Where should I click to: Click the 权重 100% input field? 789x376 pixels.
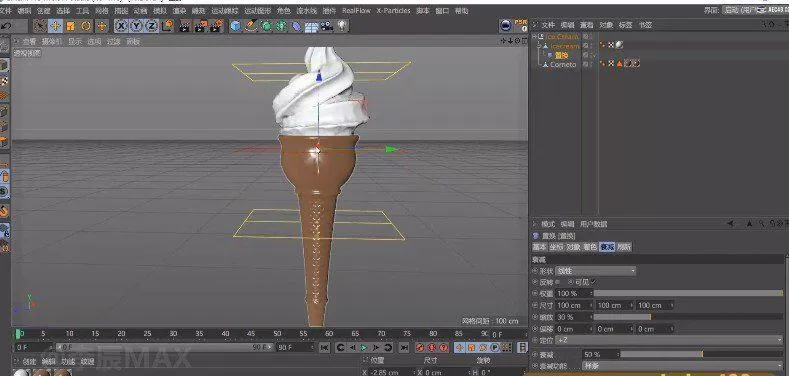click(x=573, y=293)
